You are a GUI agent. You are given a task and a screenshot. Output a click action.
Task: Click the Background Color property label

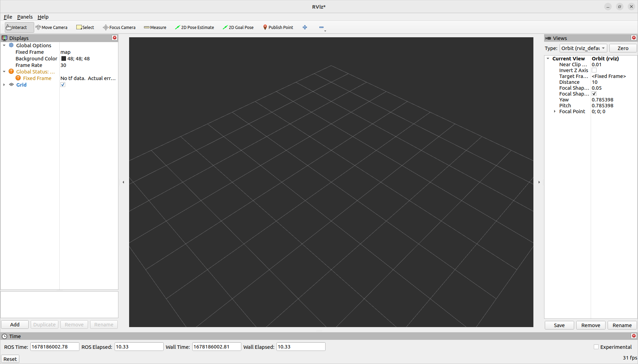pos(36,59)
